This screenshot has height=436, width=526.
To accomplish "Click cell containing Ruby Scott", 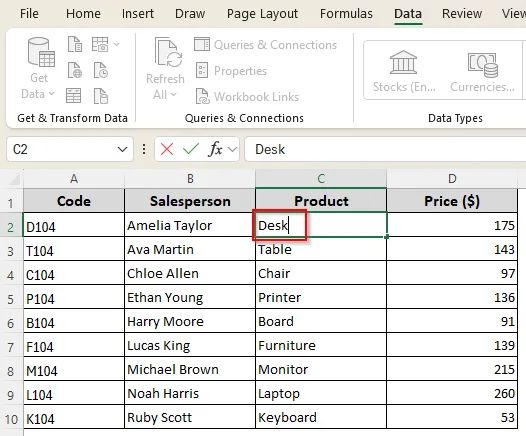I will pyautogui.click(x=190, y=417).
